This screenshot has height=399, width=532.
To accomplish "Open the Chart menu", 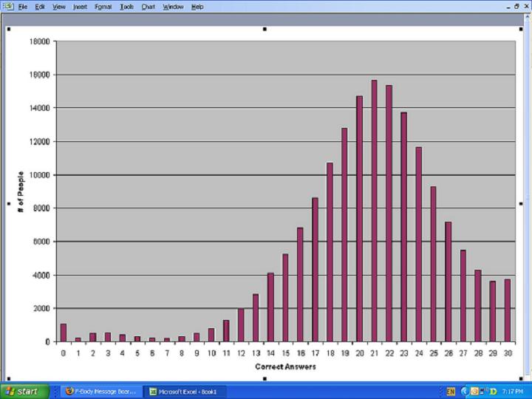I will tap(149, 7).
